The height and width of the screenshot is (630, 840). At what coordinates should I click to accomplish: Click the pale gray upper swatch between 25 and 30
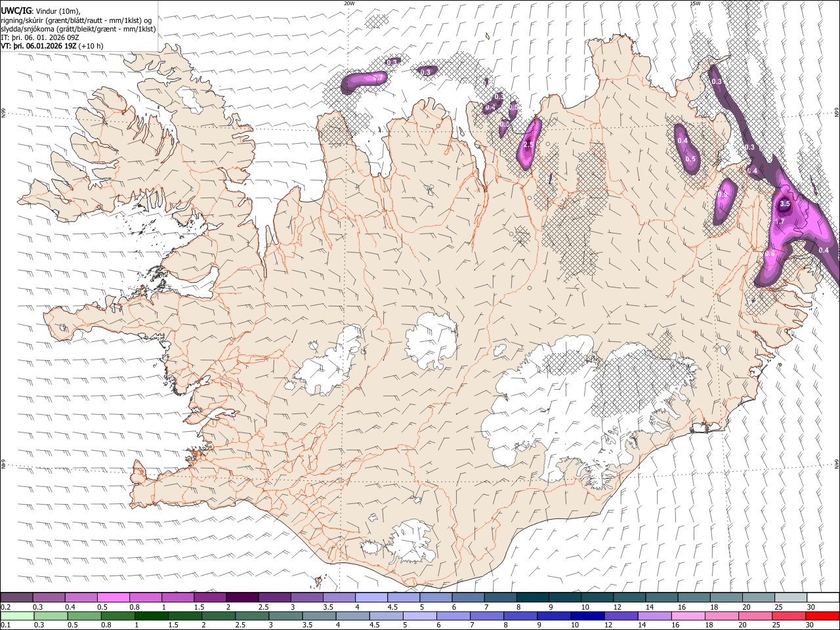pos(790,597)
